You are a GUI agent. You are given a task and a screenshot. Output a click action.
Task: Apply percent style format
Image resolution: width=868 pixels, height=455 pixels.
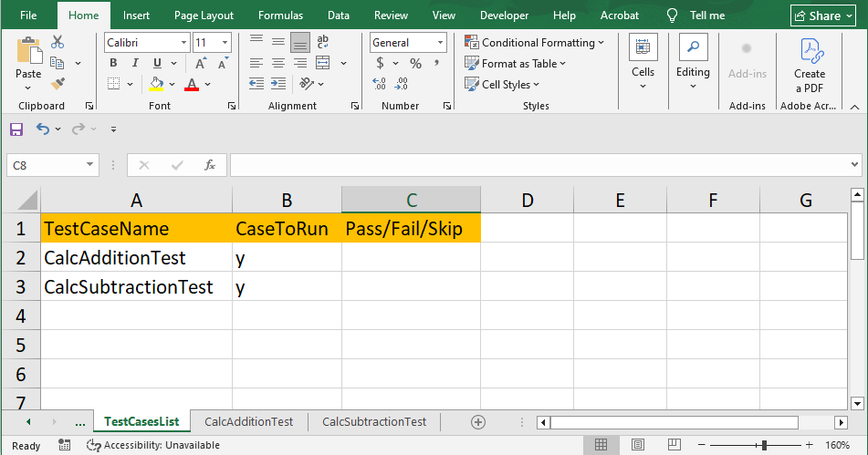[x=415, y=63]
